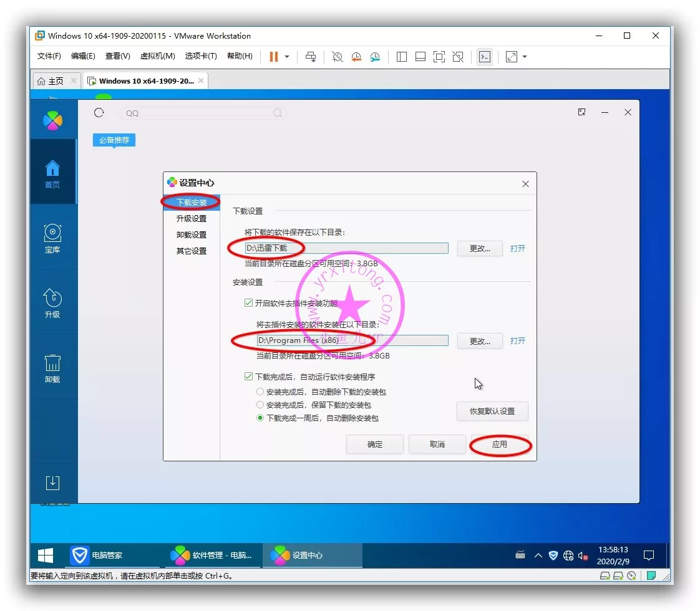Select 安装完成后，自动删除下载的安装包 radio option
Viewport: 700px width, 611px height.
pyautogui.click(x=260, y=392)
